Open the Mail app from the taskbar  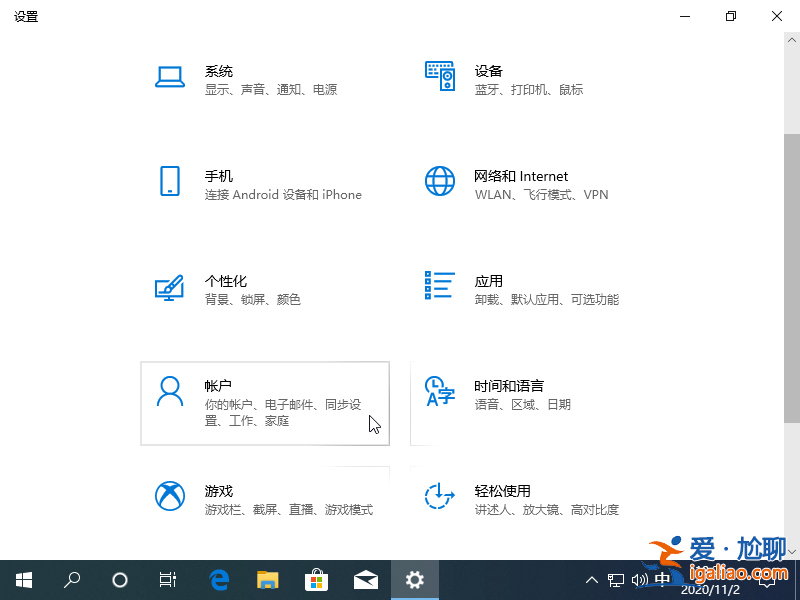tap(365, 580)
